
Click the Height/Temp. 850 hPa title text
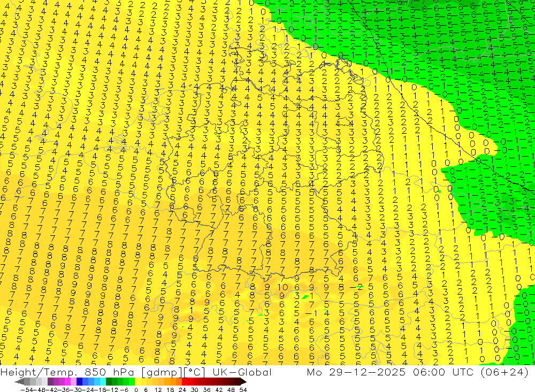pyautogui.click(x=66, y=372)
